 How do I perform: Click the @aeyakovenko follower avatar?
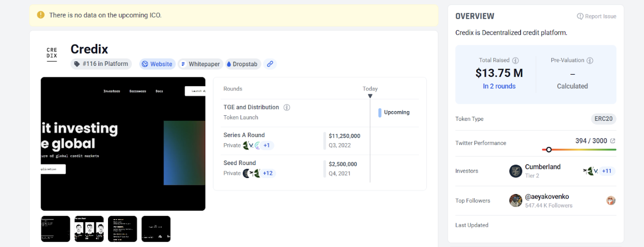516,201
